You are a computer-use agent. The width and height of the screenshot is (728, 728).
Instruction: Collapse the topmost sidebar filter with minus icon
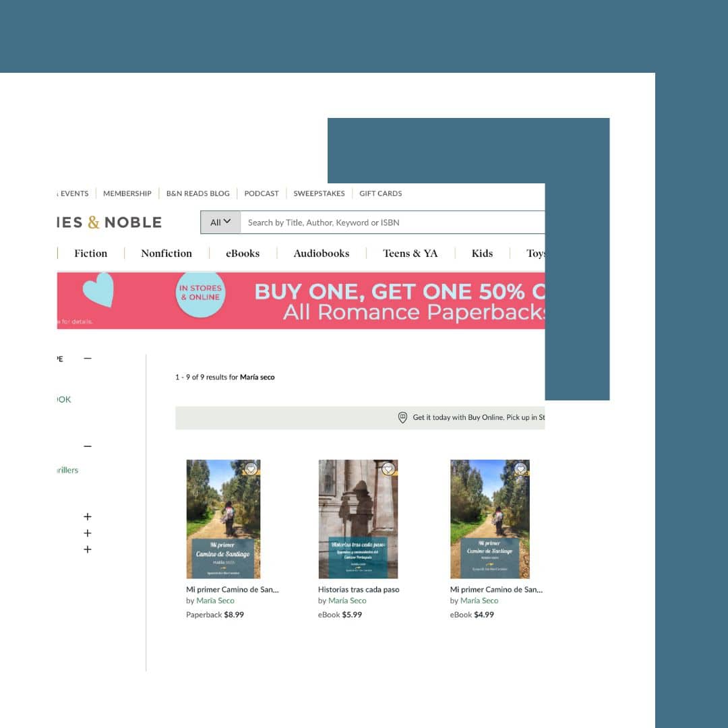click(87, 359)
